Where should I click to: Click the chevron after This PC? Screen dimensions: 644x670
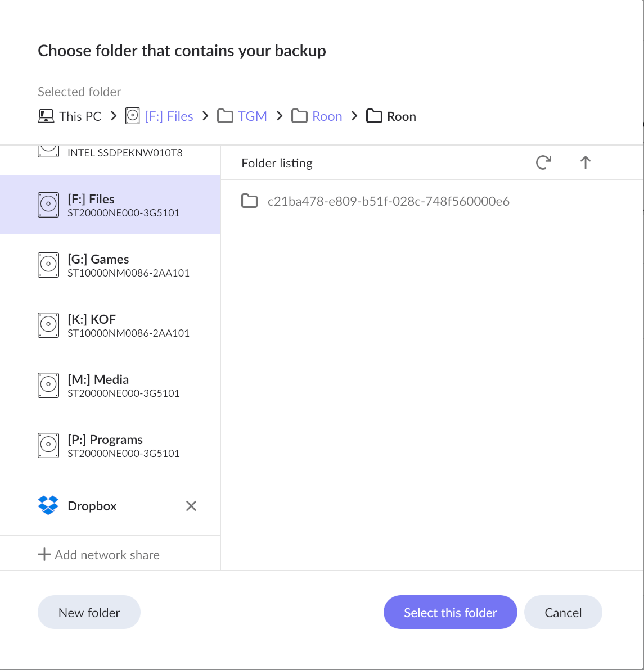(114, 116)
